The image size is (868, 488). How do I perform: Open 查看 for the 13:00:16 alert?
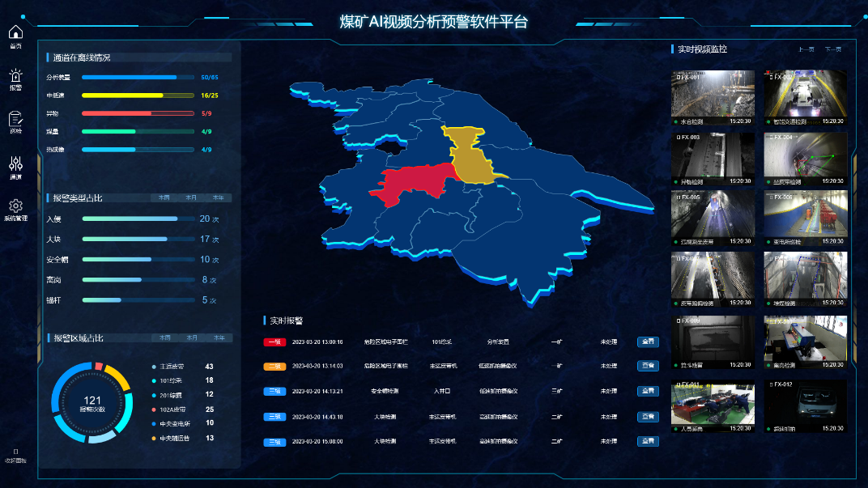click(x=647, y=342)
